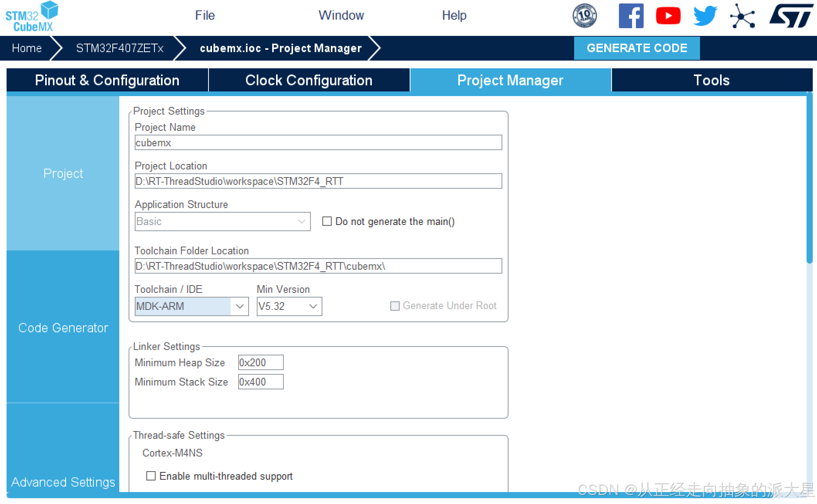The width and height of the screenshot is (817, 504).
Task: Go to Home breadcrumb link
Action: point(27,48)
